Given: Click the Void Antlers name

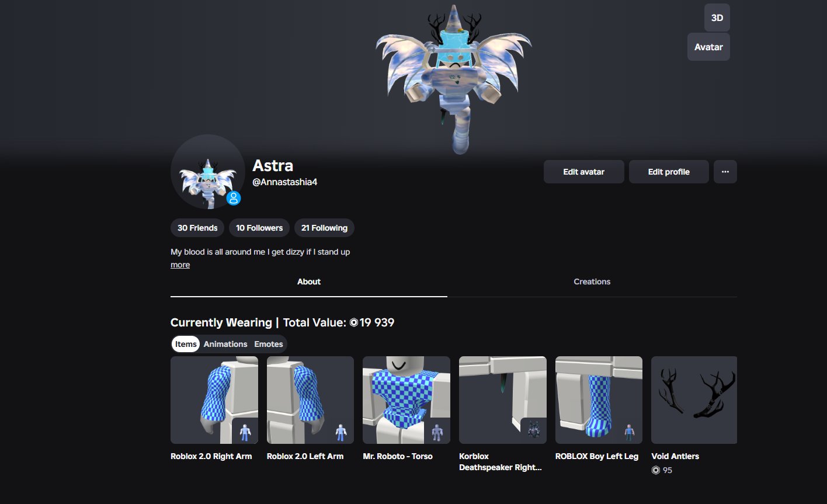Looking at the screenshot, I should click(x=675, y=456).
